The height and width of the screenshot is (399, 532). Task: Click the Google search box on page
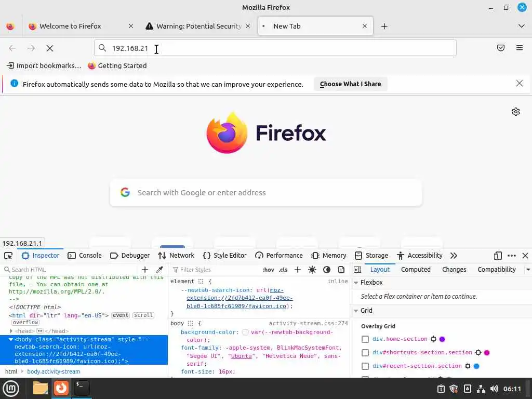[x=266, y=192]
